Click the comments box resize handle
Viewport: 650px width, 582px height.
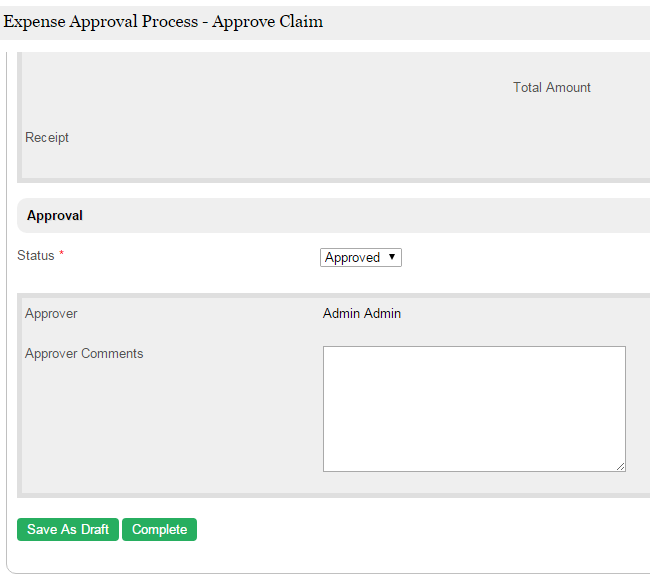pyautogui.click(x=620, y=466)
